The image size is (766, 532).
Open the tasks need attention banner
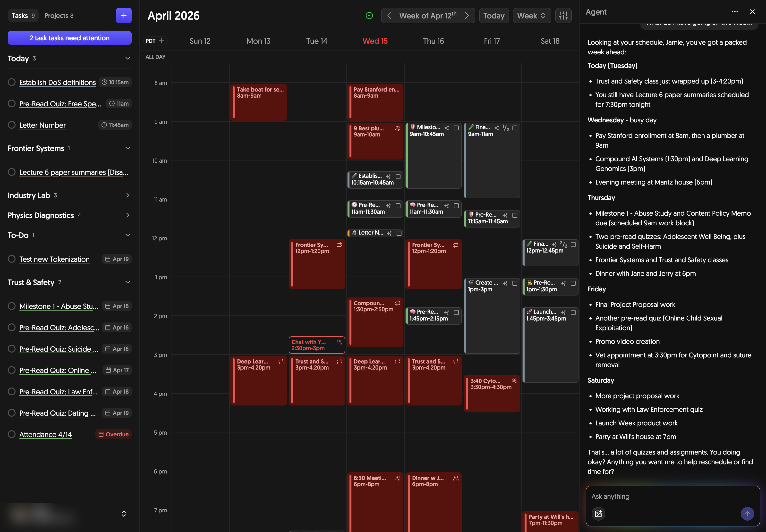[69, 38]
